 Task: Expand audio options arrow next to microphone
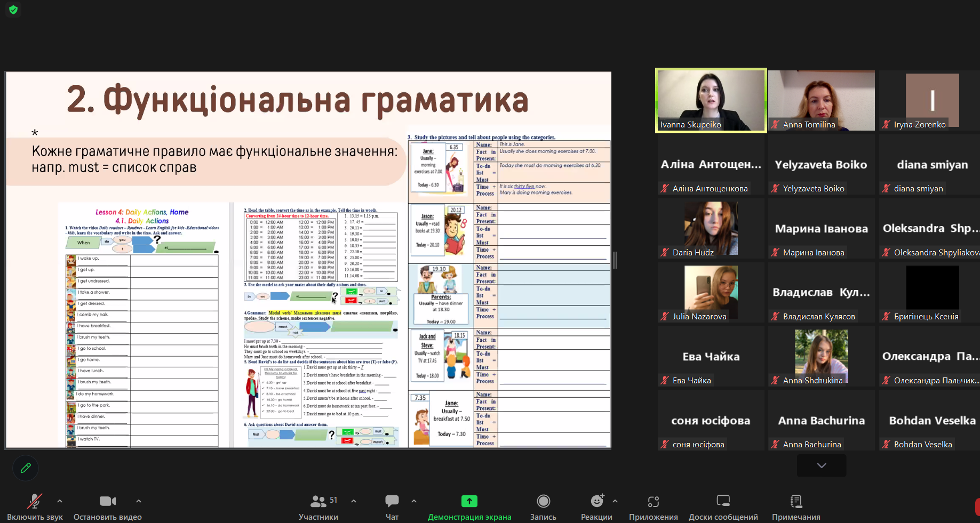(60, 501)
